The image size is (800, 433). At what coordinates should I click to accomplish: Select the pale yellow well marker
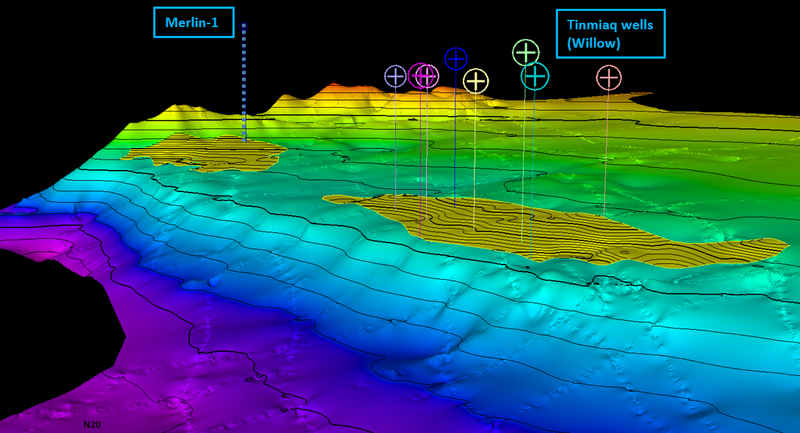(476, 81)
